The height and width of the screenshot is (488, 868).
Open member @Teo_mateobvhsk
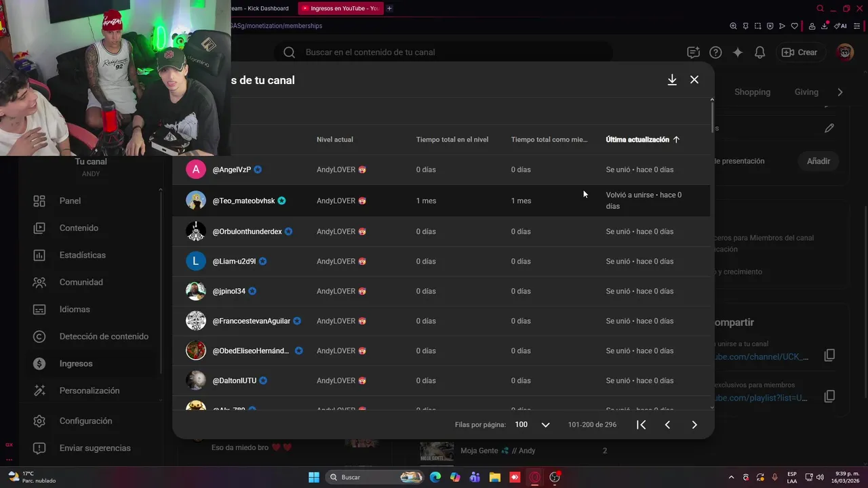pyautogui.click(x=243, y=201)
